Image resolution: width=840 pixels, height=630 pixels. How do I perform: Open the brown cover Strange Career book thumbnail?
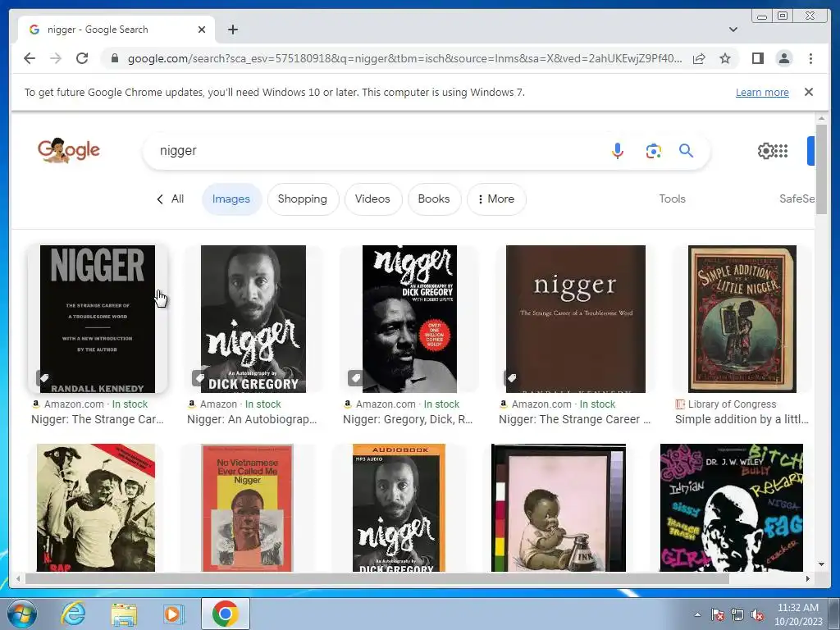pyautogui.click(x=576, y=319)
